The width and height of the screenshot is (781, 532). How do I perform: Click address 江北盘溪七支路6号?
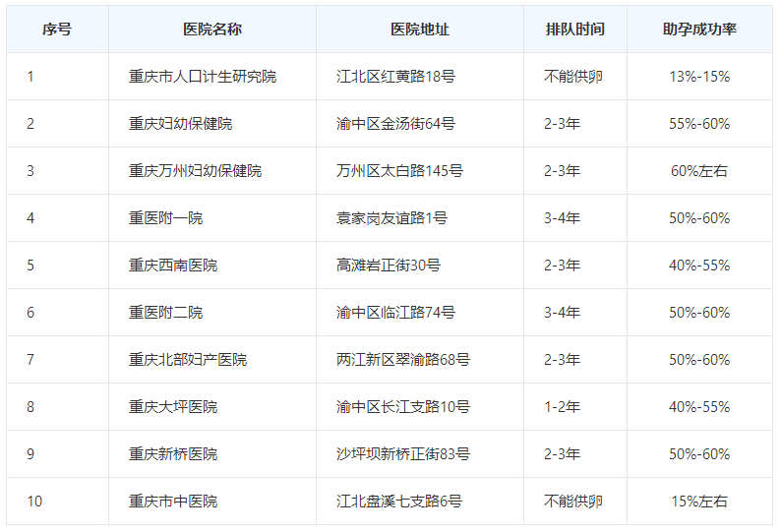(399, 502)
